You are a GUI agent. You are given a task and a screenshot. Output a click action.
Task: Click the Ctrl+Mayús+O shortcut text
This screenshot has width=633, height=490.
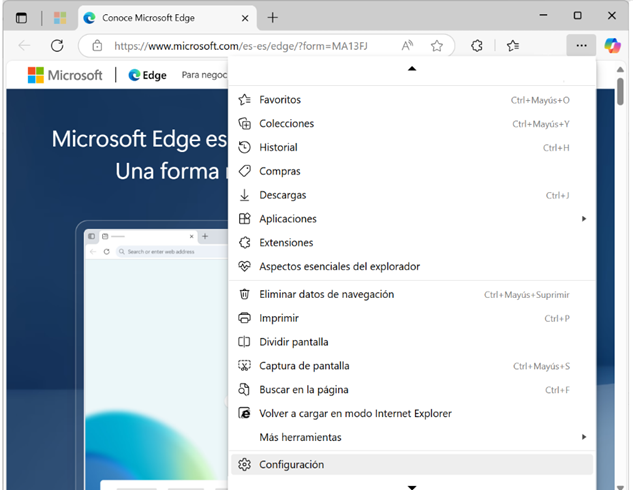[540, 100]
